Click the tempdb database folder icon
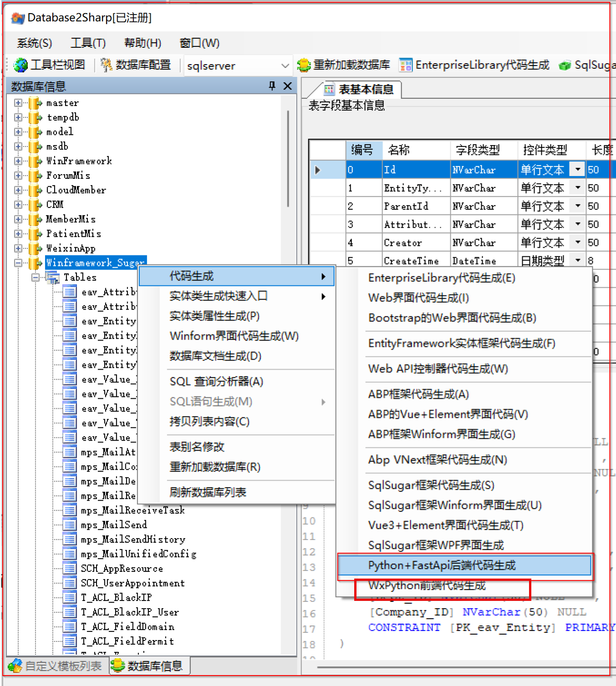 pos(36,117)
